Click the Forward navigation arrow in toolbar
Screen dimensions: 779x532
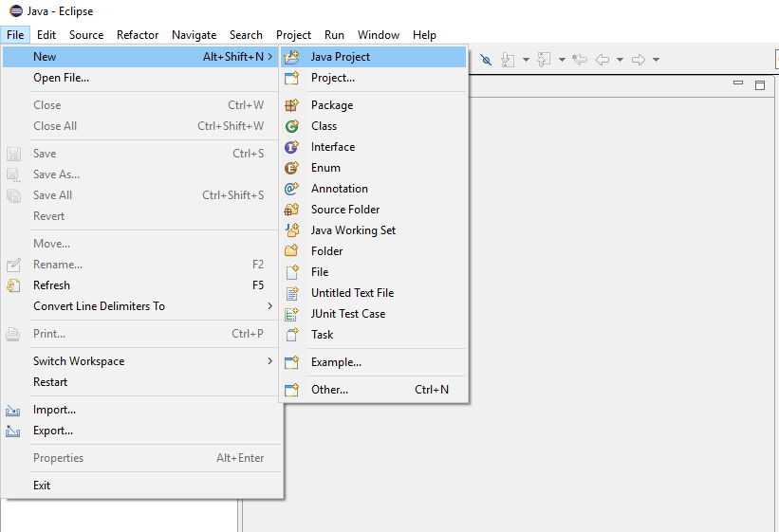pyautogui.click(x=639, y=60)
